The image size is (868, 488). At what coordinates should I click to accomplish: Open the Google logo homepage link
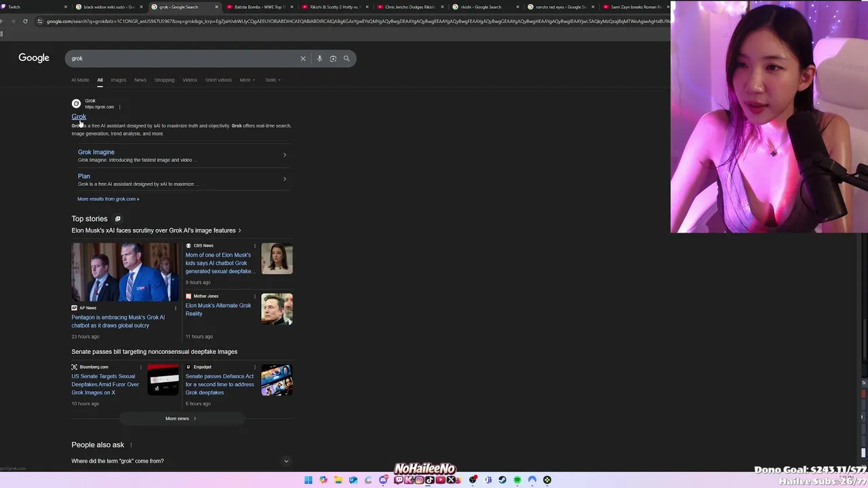pos(34,58)
